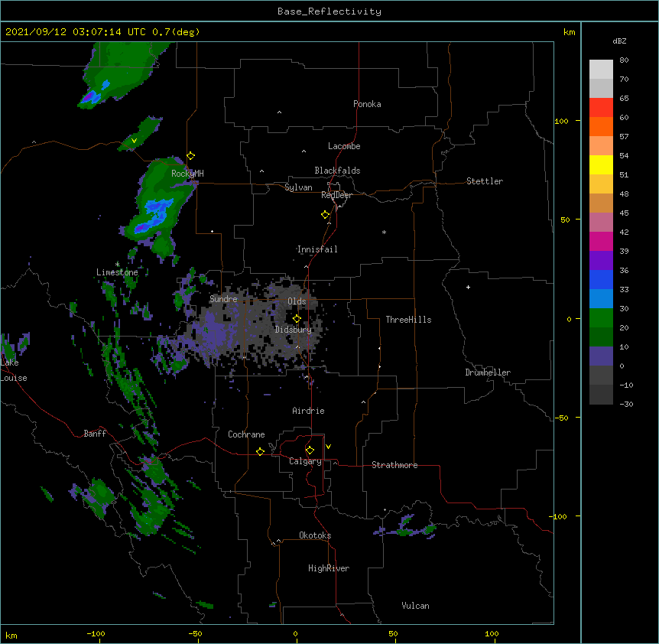The height and width of the screenshot is (644, 659).
Task: Click the ThreeHills label
Action: [408, 320]
